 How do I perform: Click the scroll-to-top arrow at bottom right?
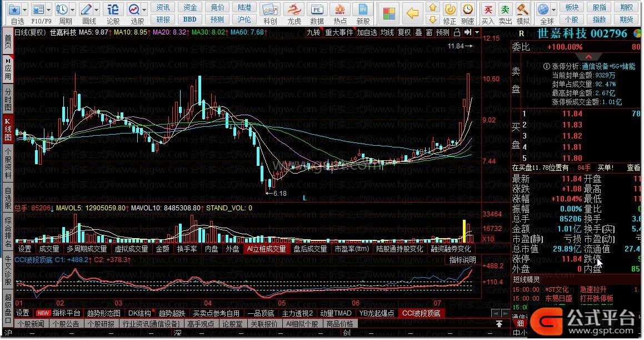coord(499,324)
